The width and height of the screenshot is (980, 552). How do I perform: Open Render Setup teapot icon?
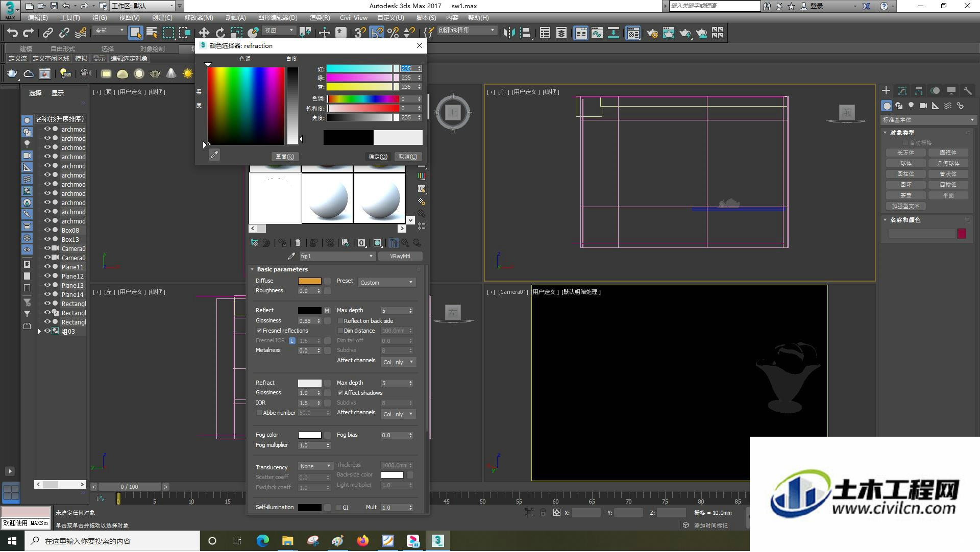652,33
